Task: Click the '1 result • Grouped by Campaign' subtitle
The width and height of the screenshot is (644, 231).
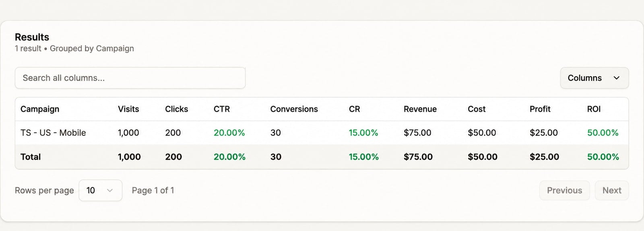Action: pos(74,48)
